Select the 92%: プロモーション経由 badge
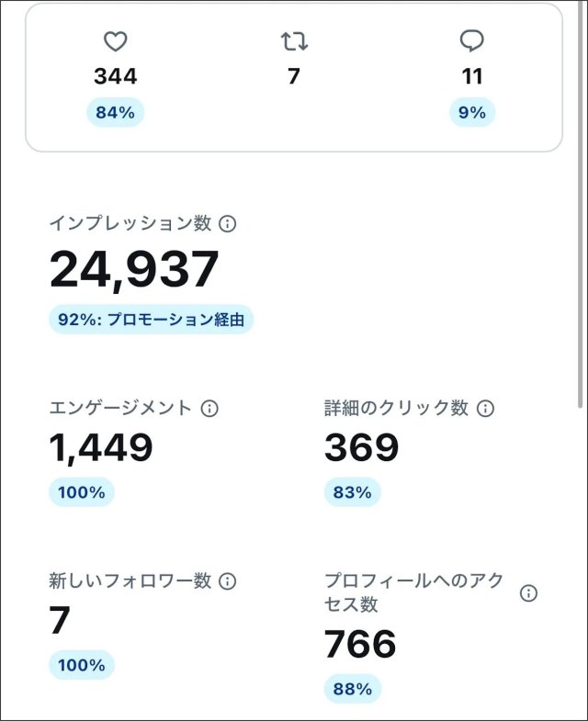 pos(151,320)
